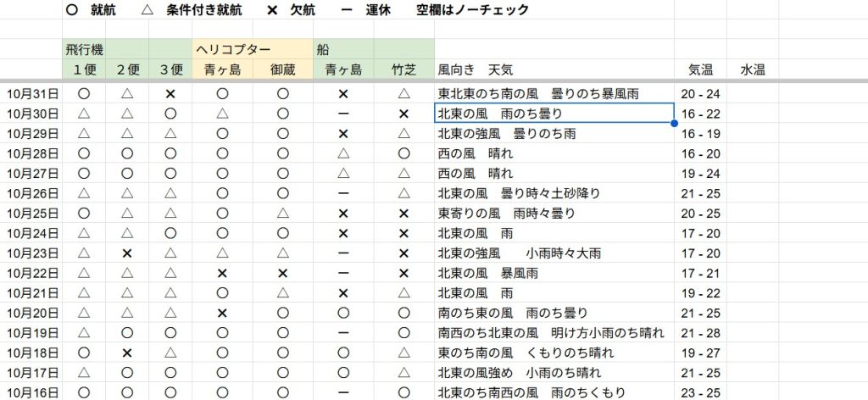
Task: Select the 竹芝 column header
Action: [x=403, y=69]
